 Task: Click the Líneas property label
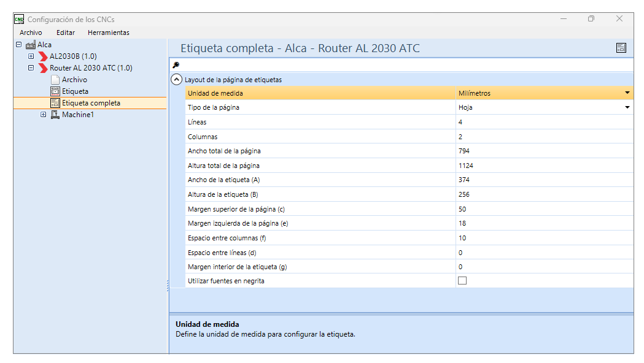197,122
